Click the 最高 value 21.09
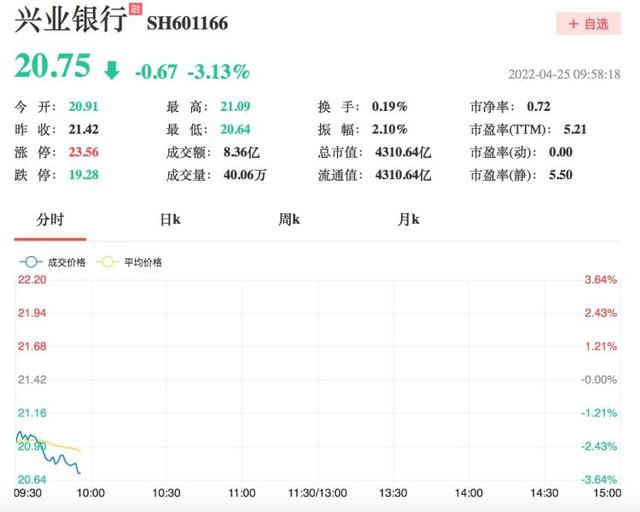Image resolution: width=640 pixels, height=512 pixels. pos(236,107)
